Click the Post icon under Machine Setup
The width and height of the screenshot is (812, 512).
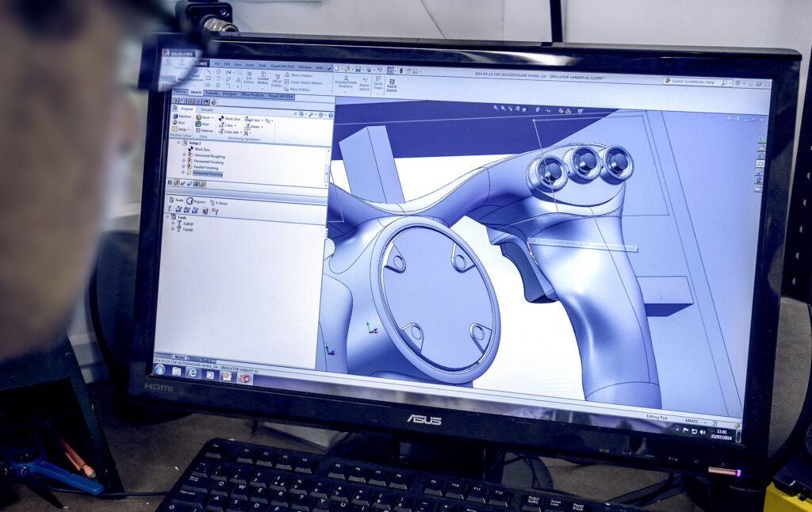pos(175,123)
